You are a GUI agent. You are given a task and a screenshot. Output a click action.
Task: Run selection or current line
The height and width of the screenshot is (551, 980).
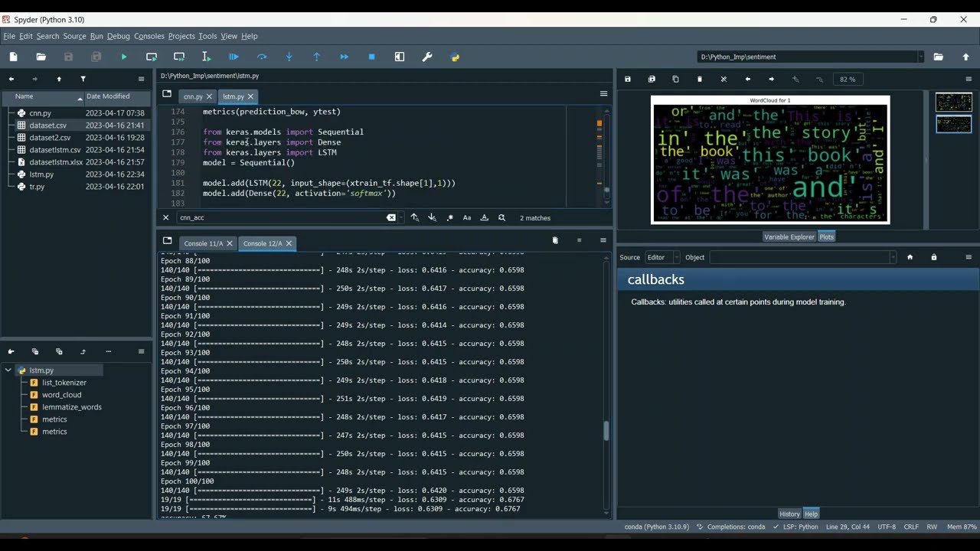[206, 57]
